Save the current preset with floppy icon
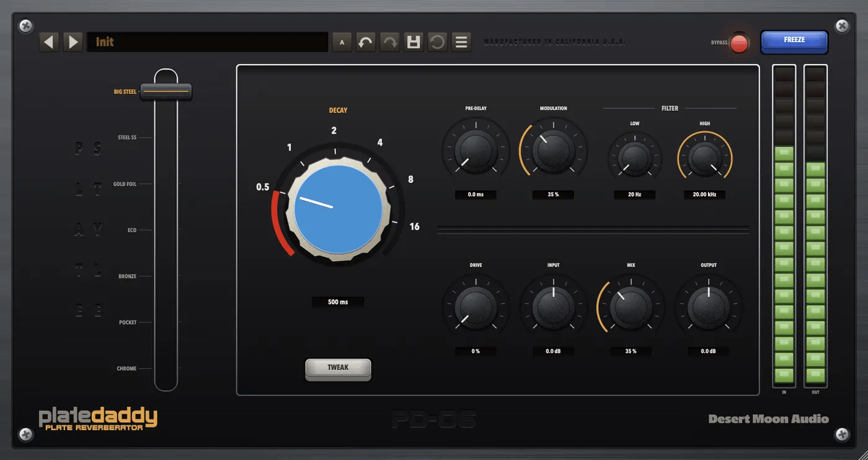The image size is (868, 460). [414, 42]
